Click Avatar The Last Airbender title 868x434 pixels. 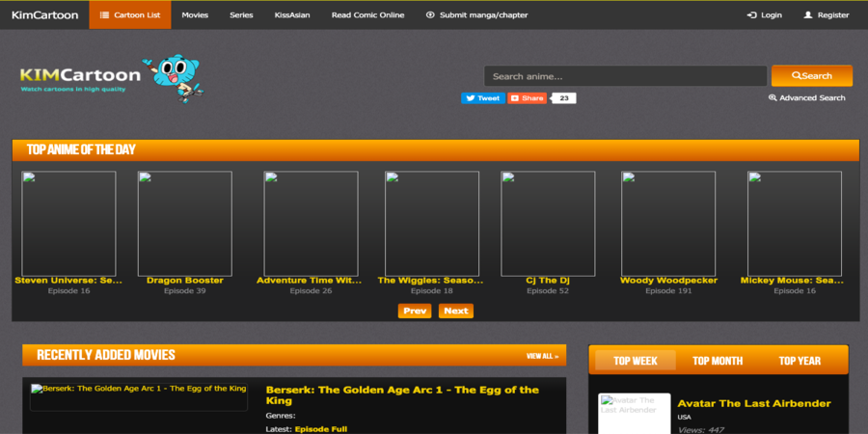coord(754,403)
